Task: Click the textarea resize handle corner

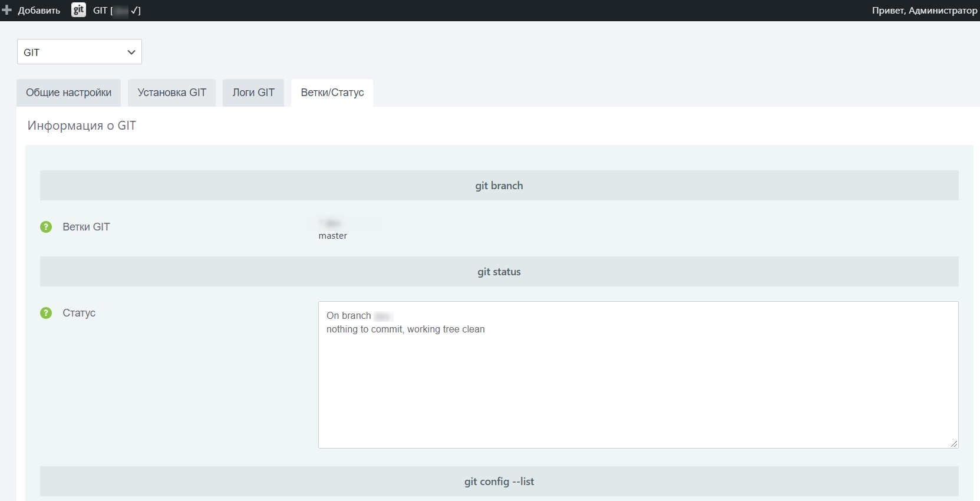Action: click(954, 444)
